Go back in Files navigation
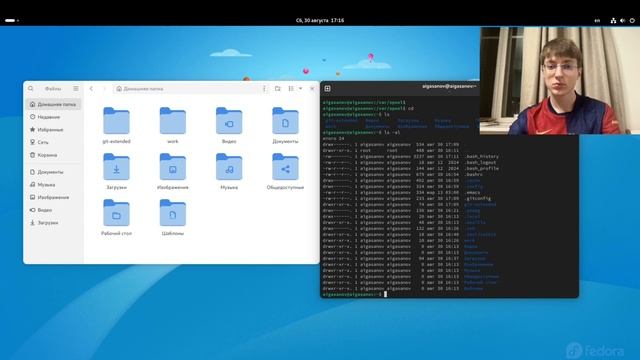This screenshot has height=360, width=640. point(91,89)
